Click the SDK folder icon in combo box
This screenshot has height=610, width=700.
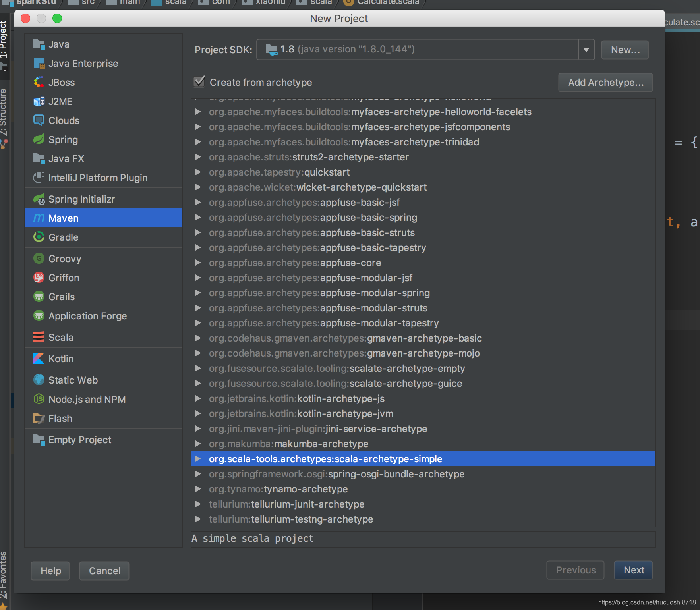point(272,50)
